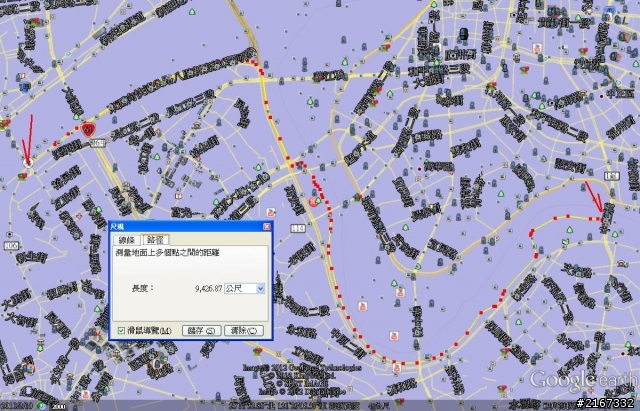Click the 114 road shield on the map
Screen dimensions: 640x411
[298, 229]
